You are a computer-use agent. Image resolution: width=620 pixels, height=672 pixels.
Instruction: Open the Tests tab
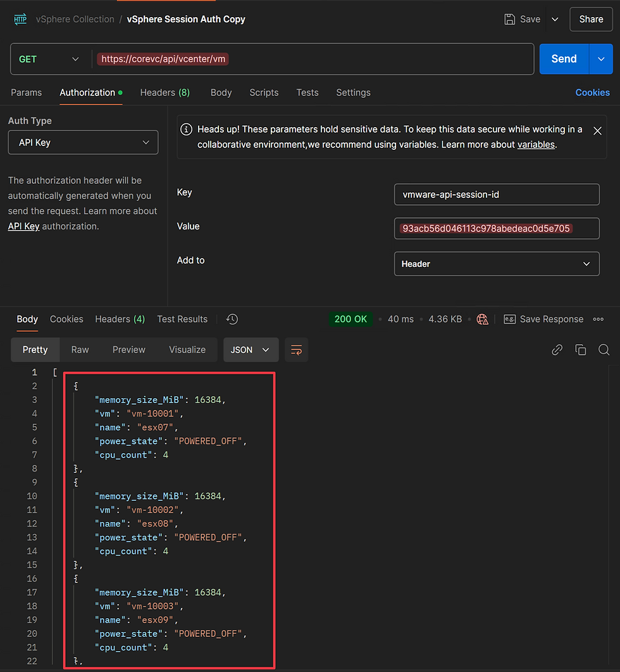click(307, 92)
